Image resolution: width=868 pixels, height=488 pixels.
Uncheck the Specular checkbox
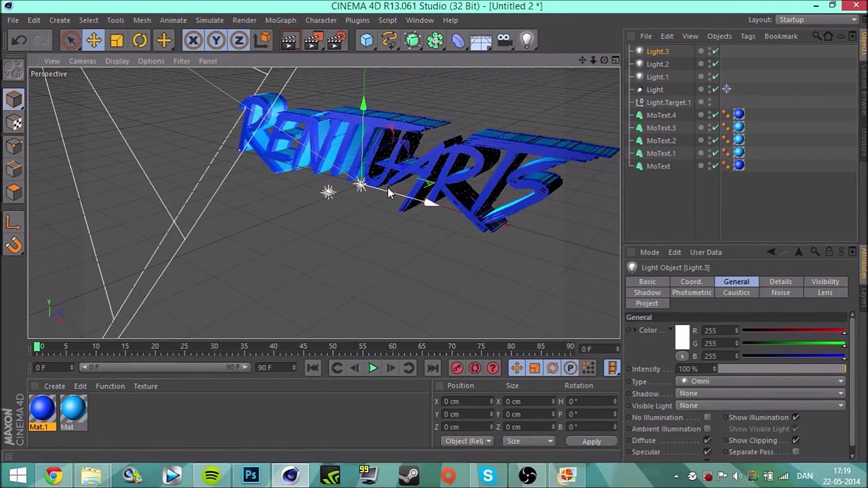click(x=707, y=452)
